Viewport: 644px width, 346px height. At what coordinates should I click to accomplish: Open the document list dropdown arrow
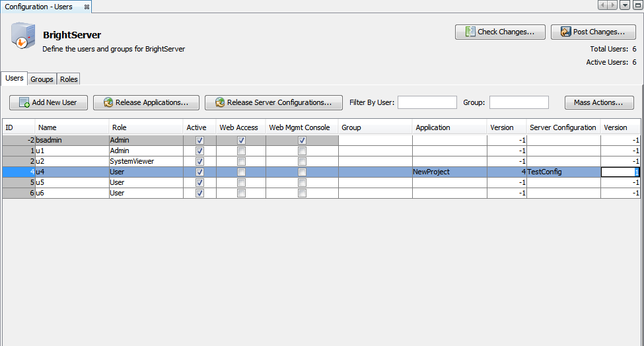click(625, 5)
